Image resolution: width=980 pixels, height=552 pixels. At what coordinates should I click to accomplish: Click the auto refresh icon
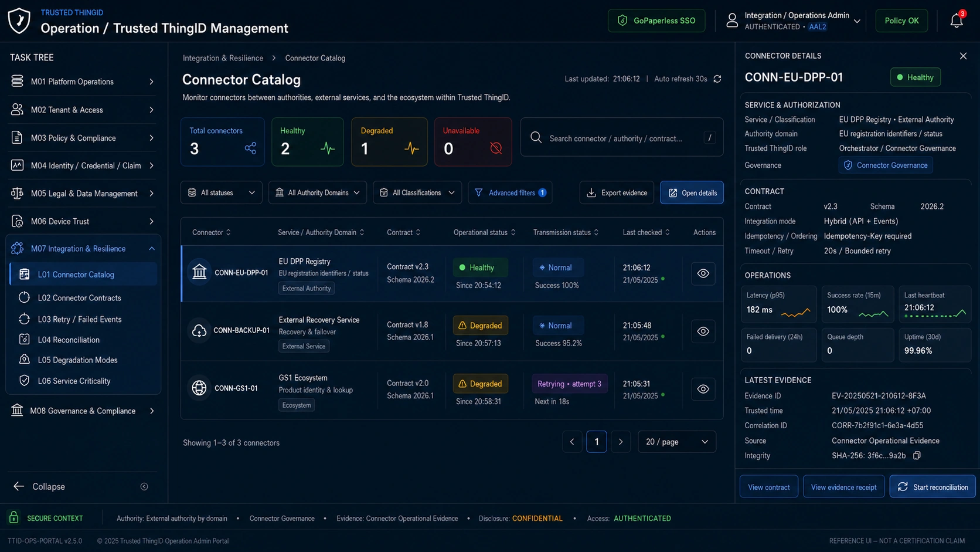(717, 79)
